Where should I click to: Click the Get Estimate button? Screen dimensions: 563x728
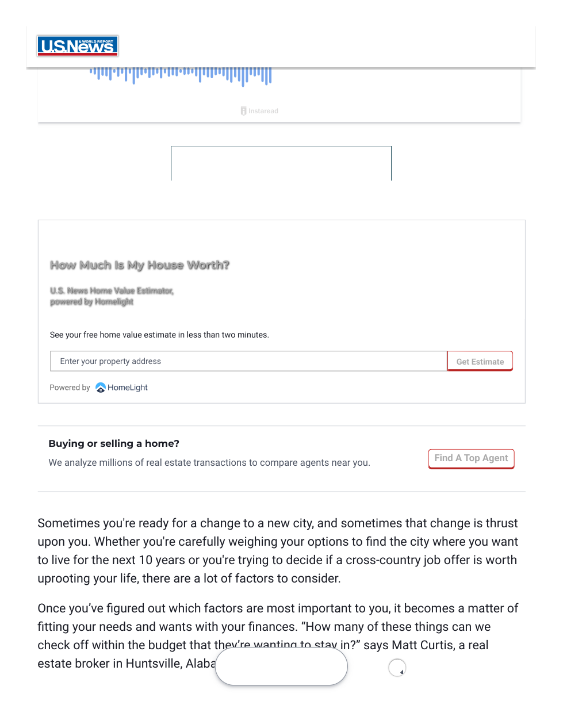click(480, 361)
